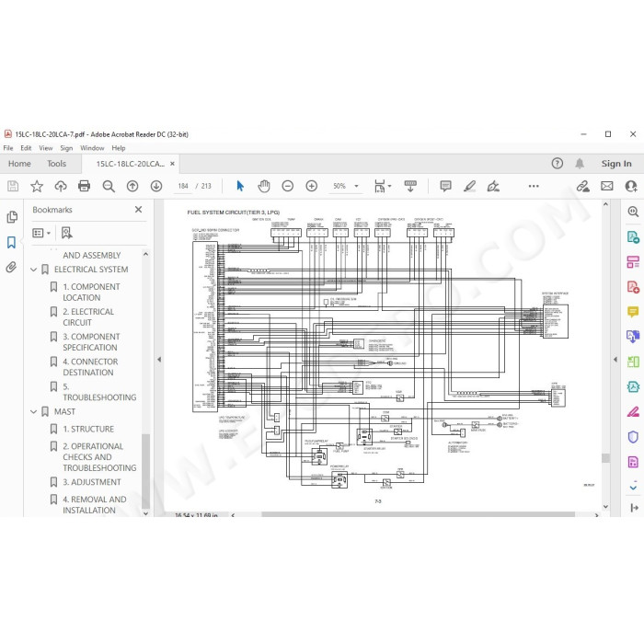Go to previous page arrow icon

coord(132,186)
